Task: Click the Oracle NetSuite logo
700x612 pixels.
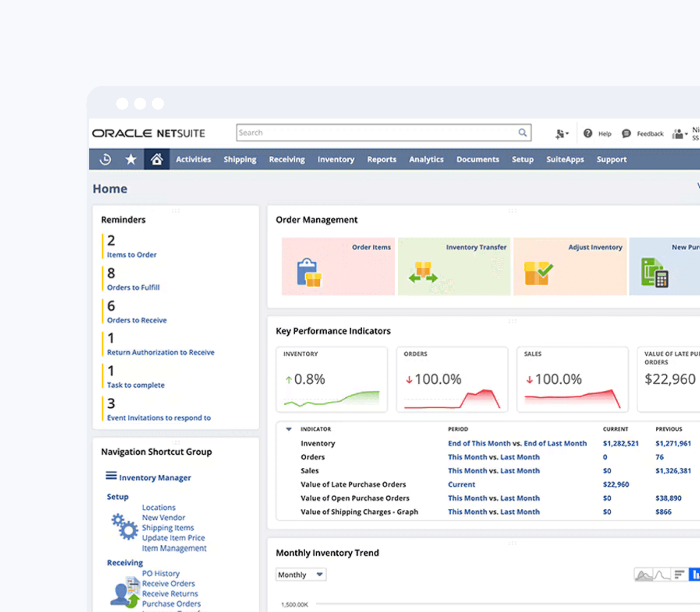Action: [148, 133]
